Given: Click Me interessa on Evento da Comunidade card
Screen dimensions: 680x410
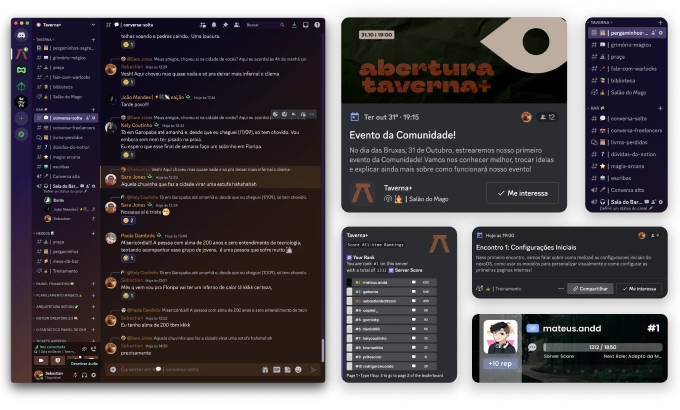Looking at the screenshot, I should click(523, 193).
